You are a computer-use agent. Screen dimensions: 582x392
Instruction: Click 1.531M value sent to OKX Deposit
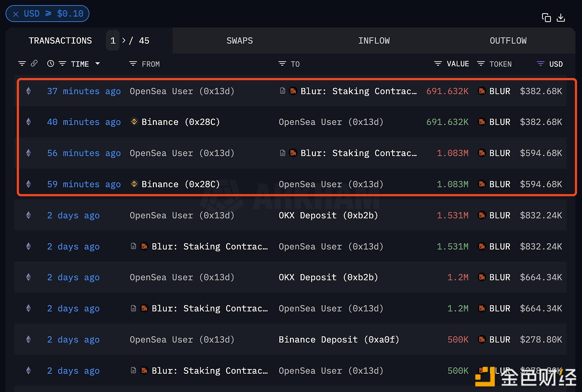tap(453, 215)
